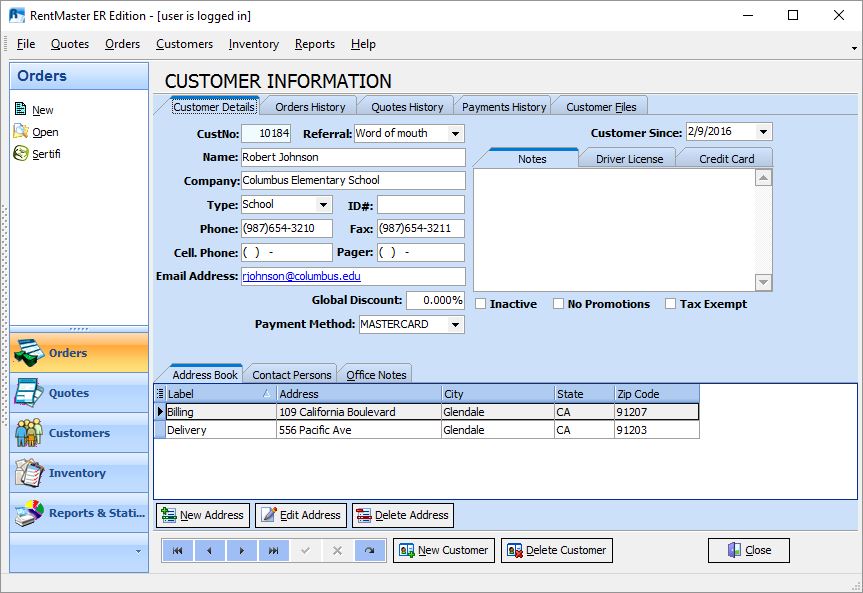Click the New Address button
The image size is (863, 593).
203,515
